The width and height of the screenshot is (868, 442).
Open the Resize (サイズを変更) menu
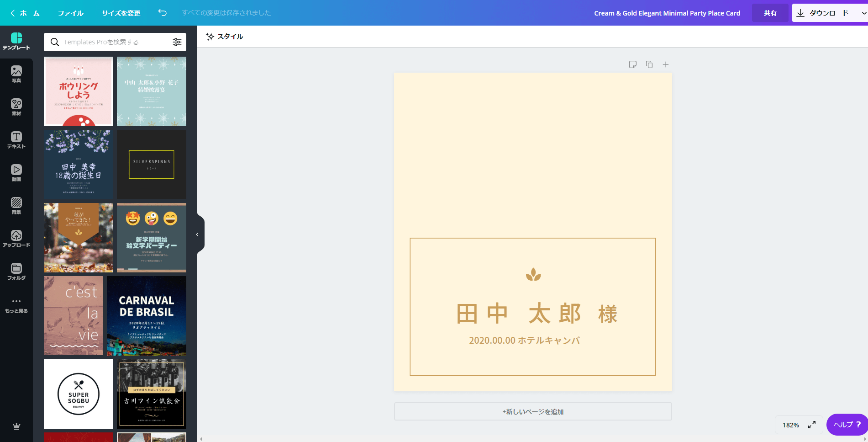tap(121, 13)
